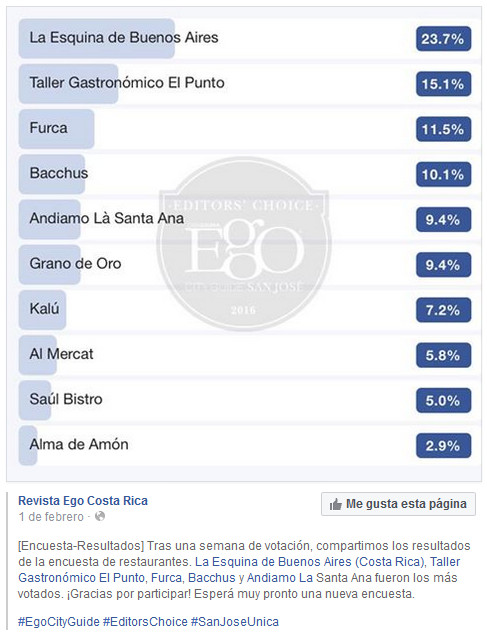
Task: Open the #SanJoseUnica hashtag
Action: click(235, 621)
